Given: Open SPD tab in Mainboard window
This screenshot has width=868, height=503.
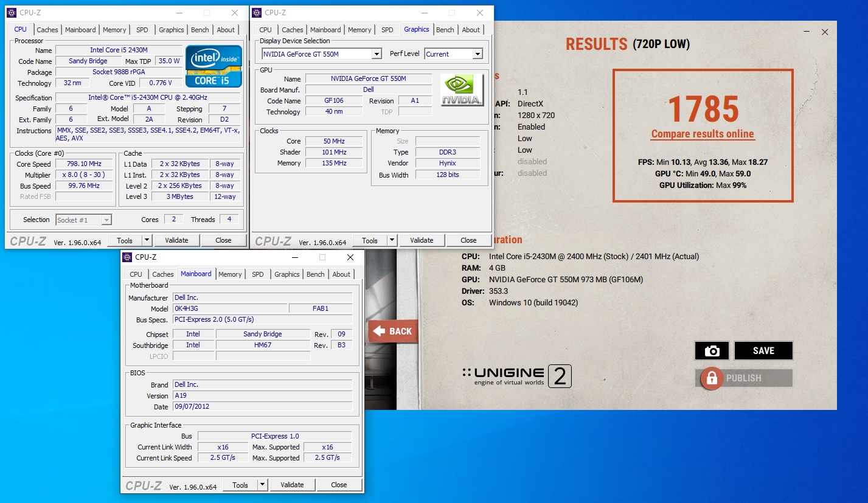Looking at the screenshot, I should tap(258, 274).
